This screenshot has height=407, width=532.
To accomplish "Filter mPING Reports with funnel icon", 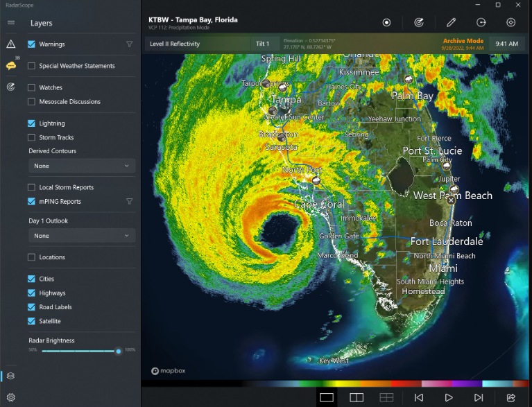I will [129, 202].
